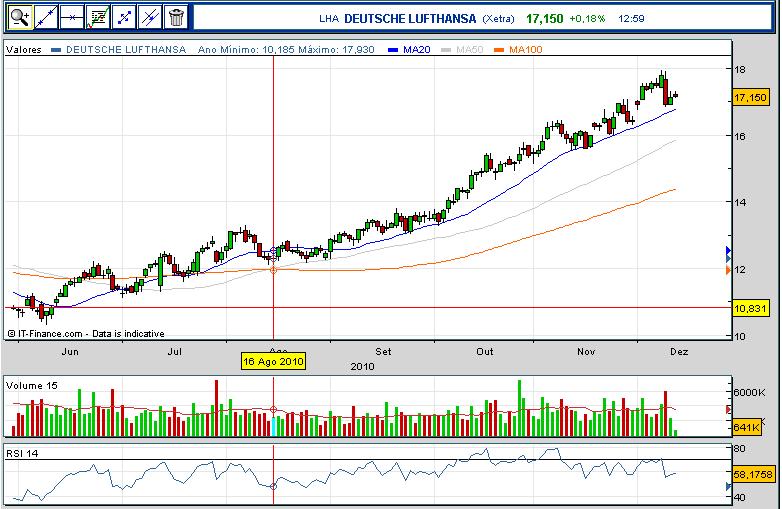This screenshot has width=782, height=509.
Task: Click the yellow 17,150 price axis tag
Action: pyautogui.click(x=750, y=97)
